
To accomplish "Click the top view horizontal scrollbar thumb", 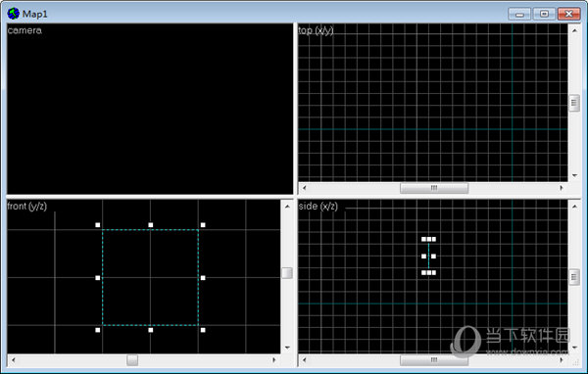I will pos(434,188).
